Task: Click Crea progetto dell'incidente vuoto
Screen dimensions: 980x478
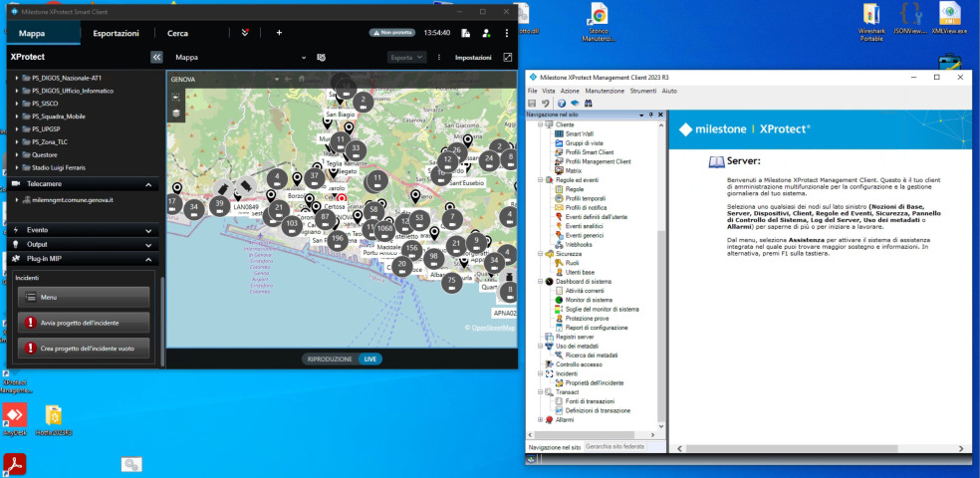Action: [83, 349]
